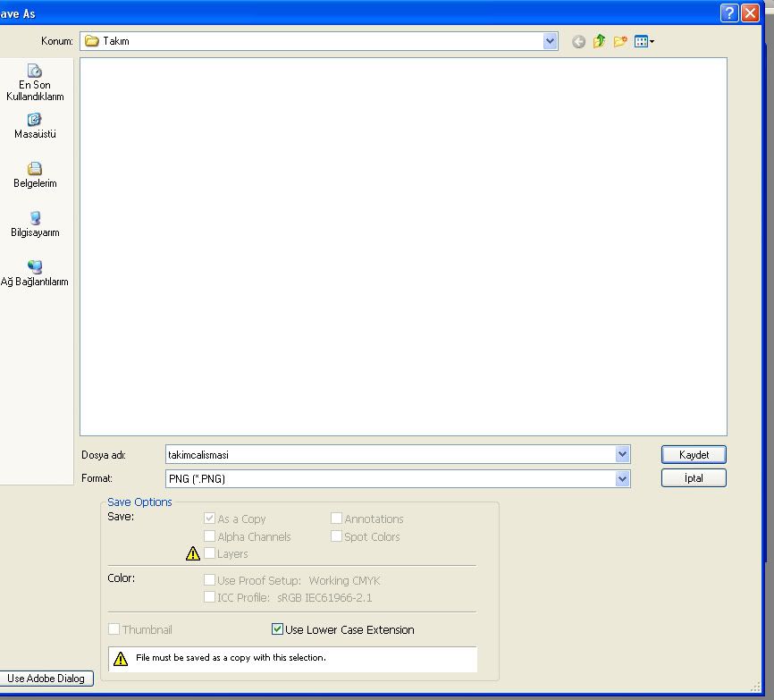Click the Layers warning triangle icon

192,553
